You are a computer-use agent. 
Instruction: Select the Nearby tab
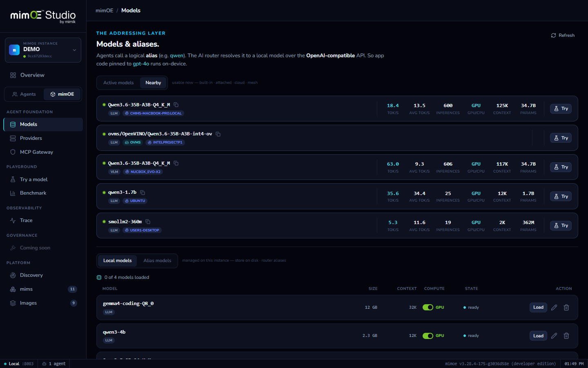pos(153,83)
